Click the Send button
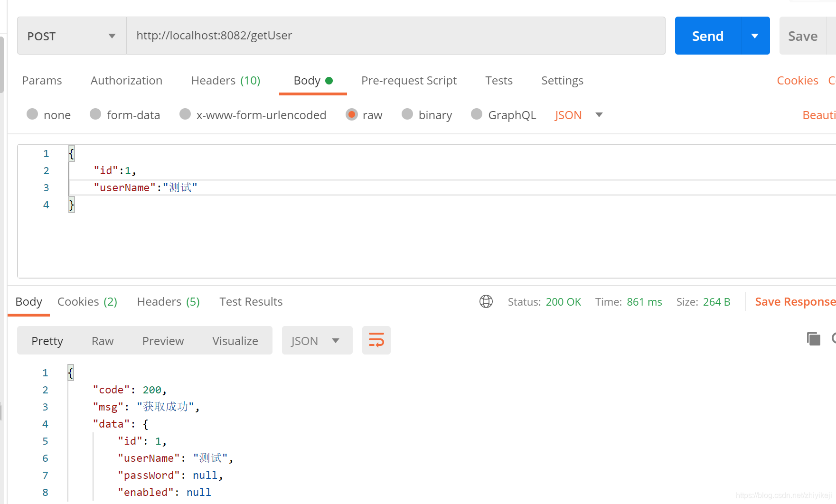Viewport: 836px width, 504px height. [x=708, y=36]
